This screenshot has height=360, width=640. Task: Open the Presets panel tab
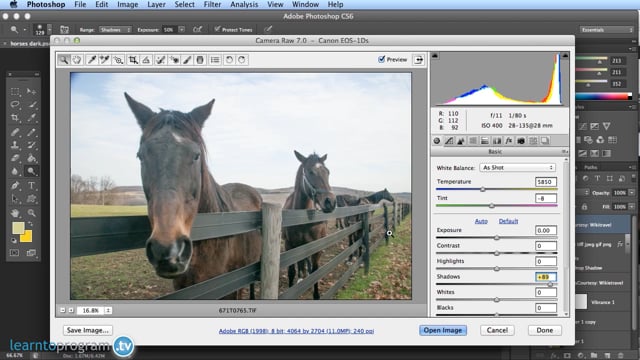pyautogui.click(x=533, y=141)
